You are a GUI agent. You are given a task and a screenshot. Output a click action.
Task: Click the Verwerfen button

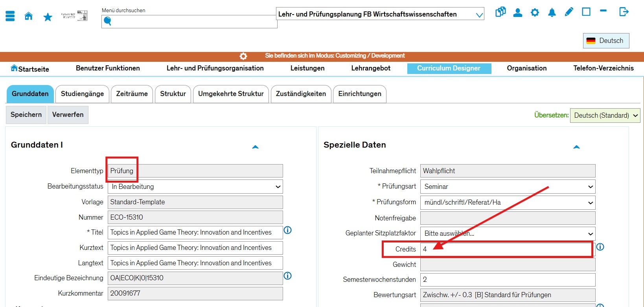68,115
